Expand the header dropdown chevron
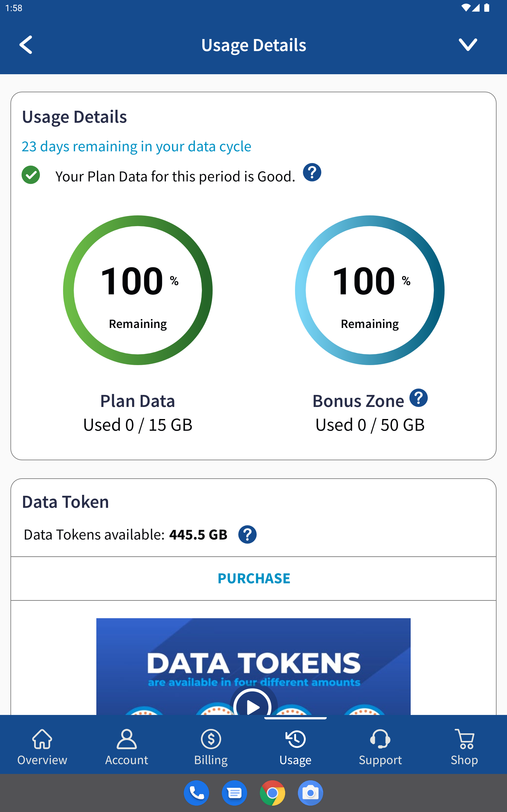Image resolution: width=507 pixels, height=812 pixels. tap(468, 45)
